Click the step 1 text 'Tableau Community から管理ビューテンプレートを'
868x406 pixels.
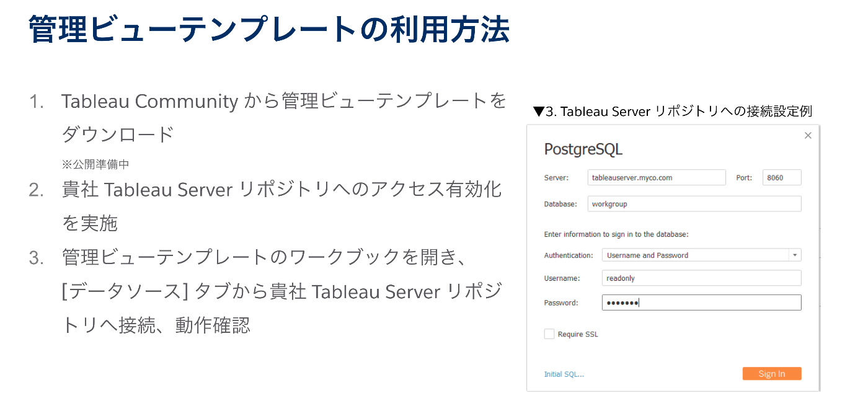click(284, 102)
